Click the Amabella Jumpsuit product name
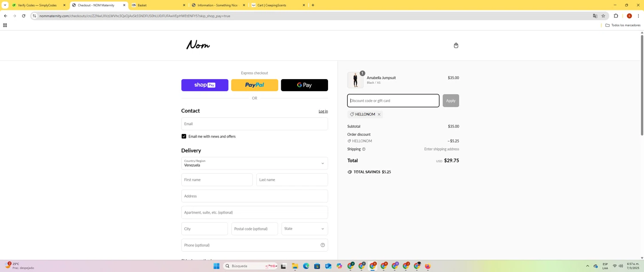644x272 pixels. tap(381, 78)
